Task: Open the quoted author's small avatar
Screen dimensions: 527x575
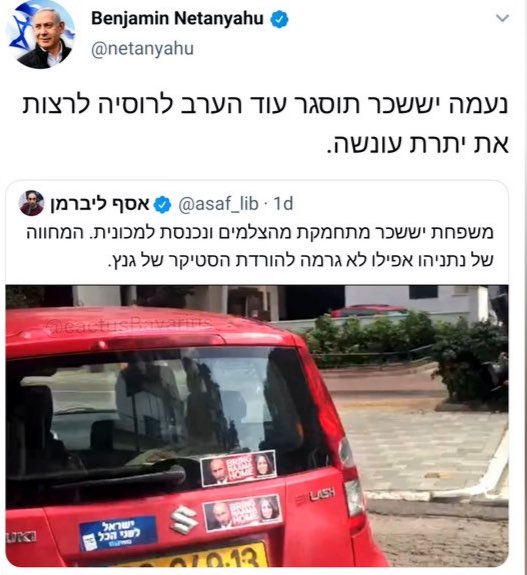Action: coord(31,203)
